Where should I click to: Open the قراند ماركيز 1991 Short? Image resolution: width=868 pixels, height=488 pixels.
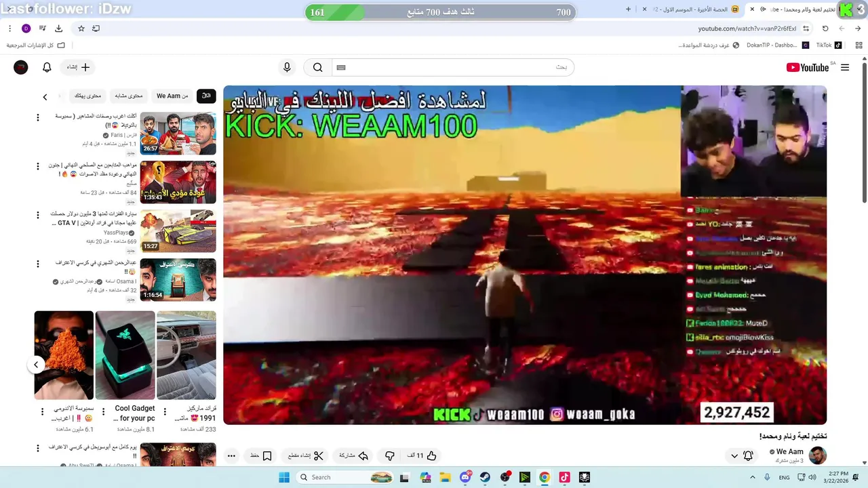click(186, 355)
